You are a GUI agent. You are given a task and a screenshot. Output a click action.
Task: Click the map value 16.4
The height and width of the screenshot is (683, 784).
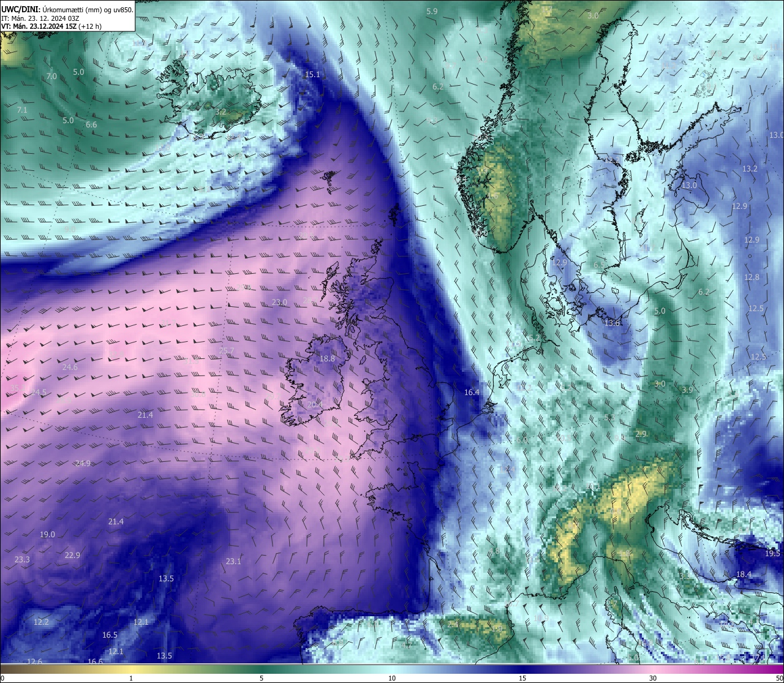(x=472, y=393)
